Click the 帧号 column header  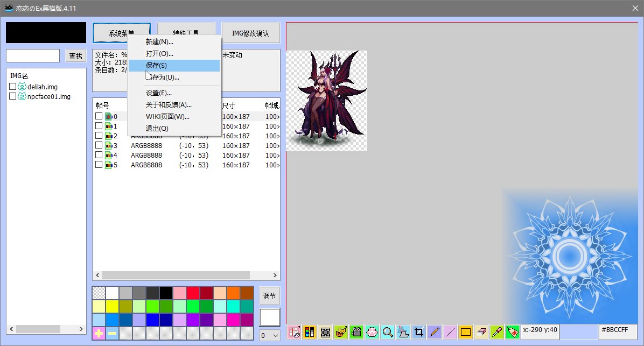(103, 105)
